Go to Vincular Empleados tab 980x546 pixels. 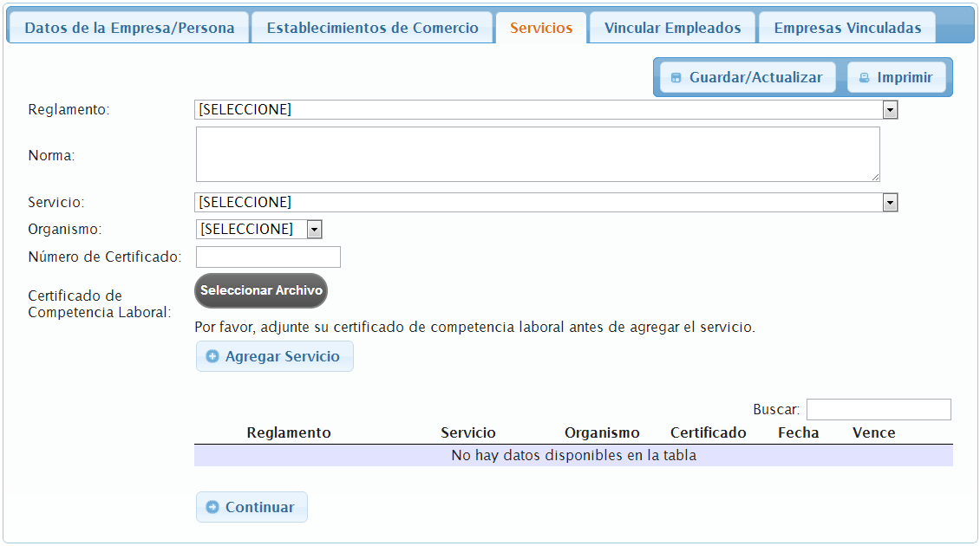click(x=672, y=28)
